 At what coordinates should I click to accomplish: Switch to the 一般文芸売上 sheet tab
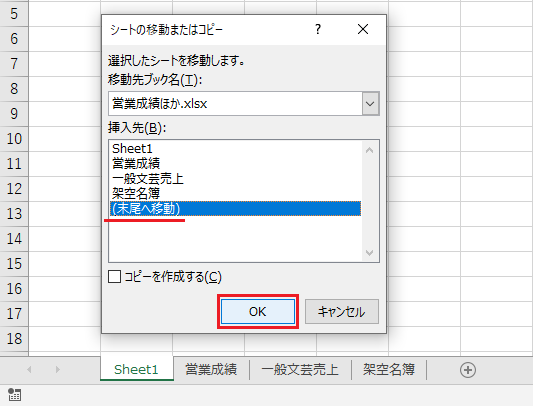point(300,370)
